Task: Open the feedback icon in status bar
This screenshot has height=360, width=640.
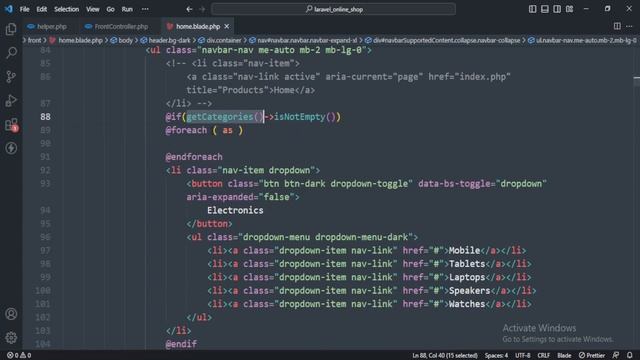Action: [616, 355]
